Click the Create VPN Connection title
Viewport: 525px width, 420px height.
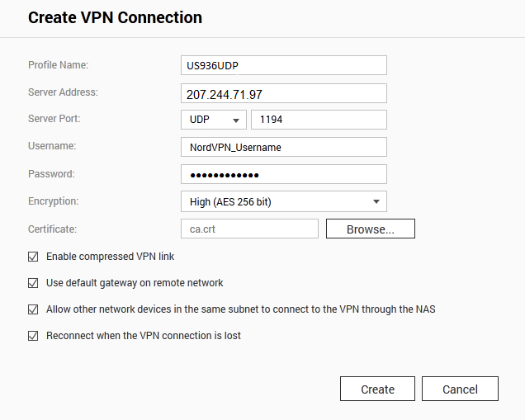point(115,17)
